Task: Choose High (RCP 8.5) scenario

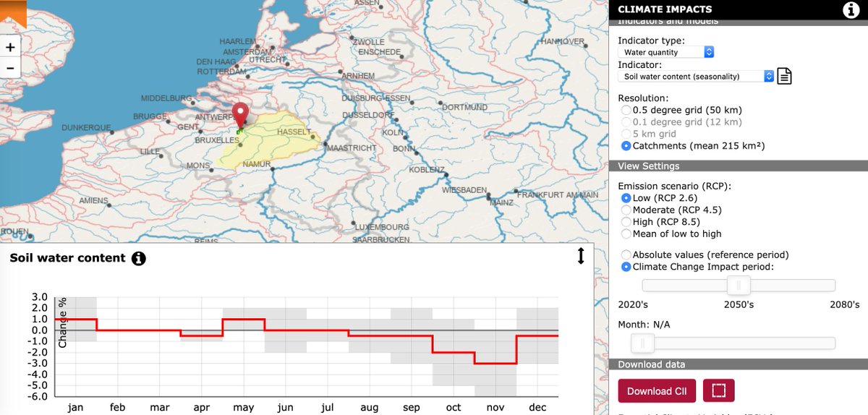Action: coord(626,222)
